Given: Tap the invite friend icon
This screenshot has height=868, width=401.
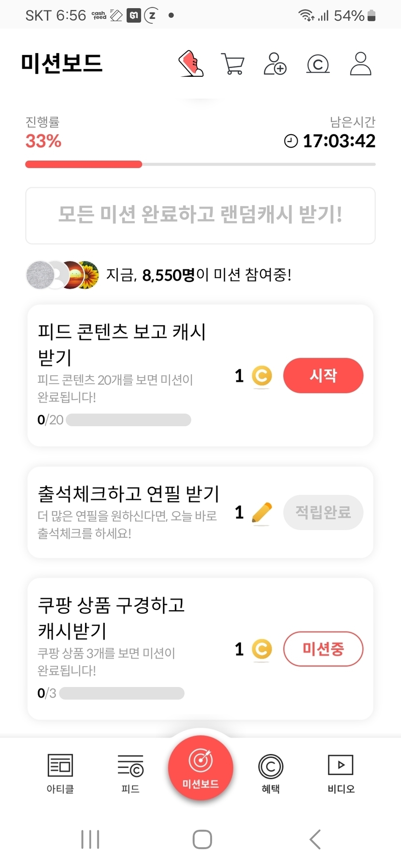Looking at the screenshot, I should click(275, 64).
